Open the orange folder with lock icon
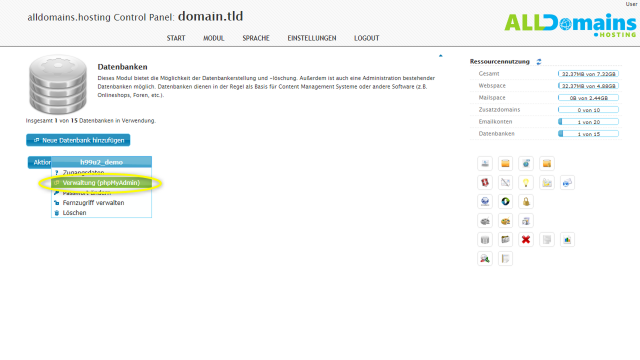 (x=547, y=164)
